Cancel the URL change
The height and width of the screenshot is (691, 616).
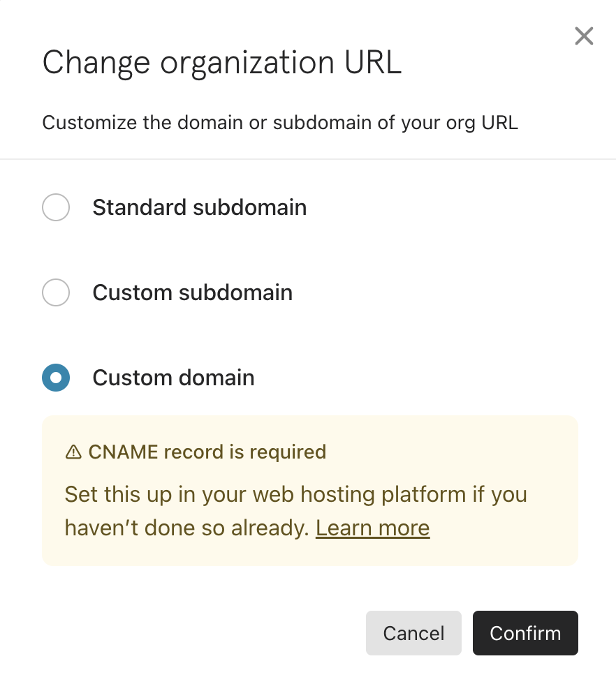coord(413,633)
